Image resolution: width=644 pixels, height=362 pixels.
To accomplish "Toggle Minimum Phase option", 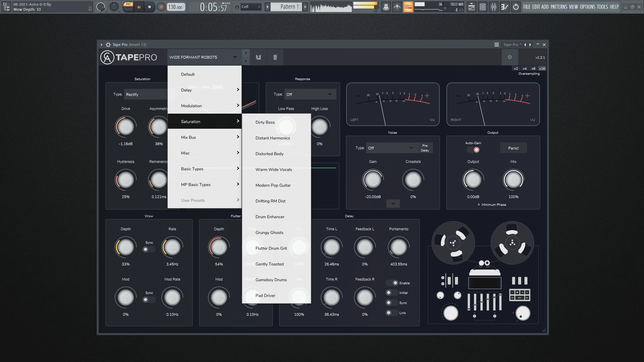I will click(492, 204).
